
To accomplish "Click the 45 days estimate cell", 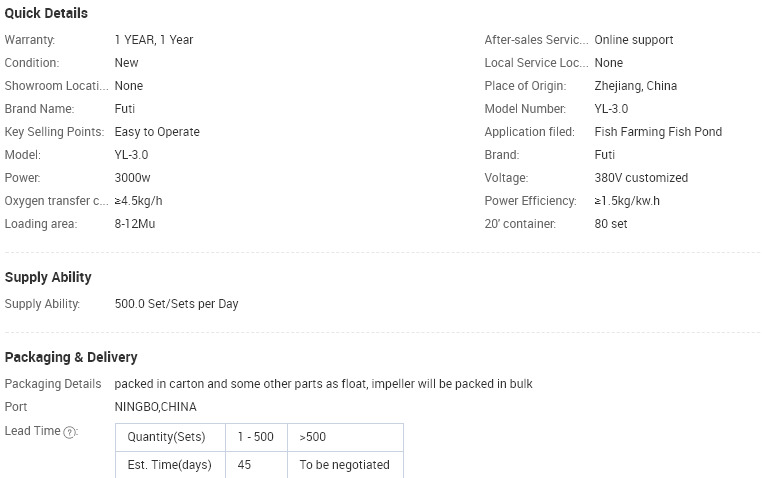I will pos(257,465).
